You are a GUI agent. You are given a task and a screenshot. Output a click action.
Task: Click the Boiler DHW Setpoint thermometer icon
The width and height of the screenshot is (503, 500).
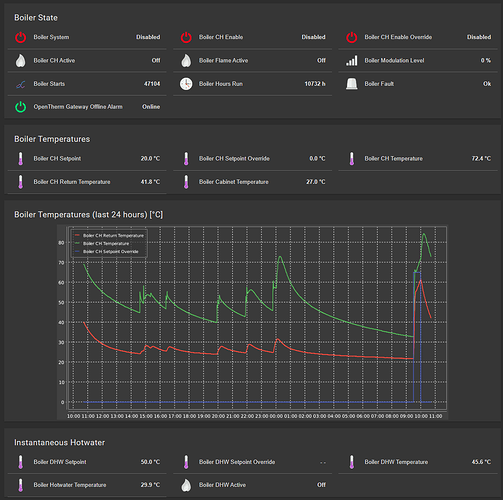(x=21, y=462)
